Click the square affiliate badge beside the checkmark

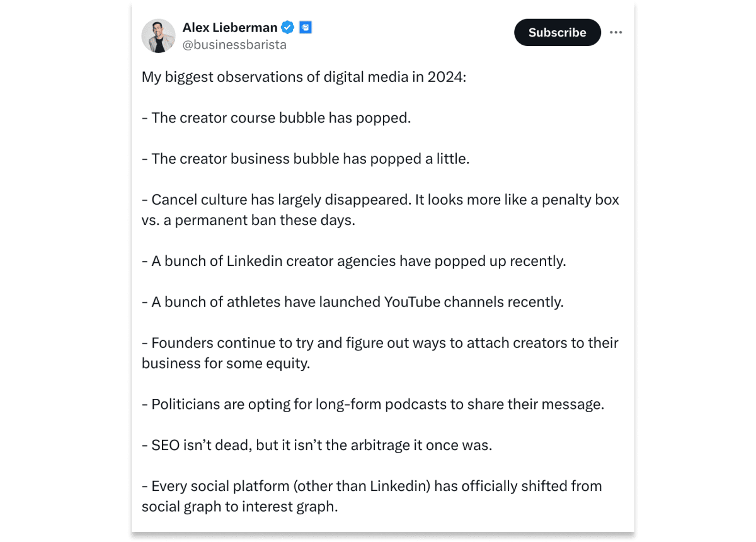(x=306, y=28)
